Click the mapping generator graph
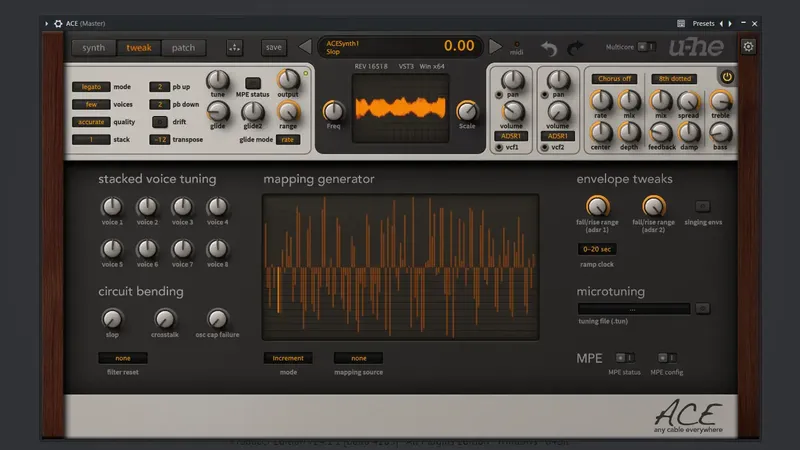This screenshot has height=450, width=800. point(401,267)
